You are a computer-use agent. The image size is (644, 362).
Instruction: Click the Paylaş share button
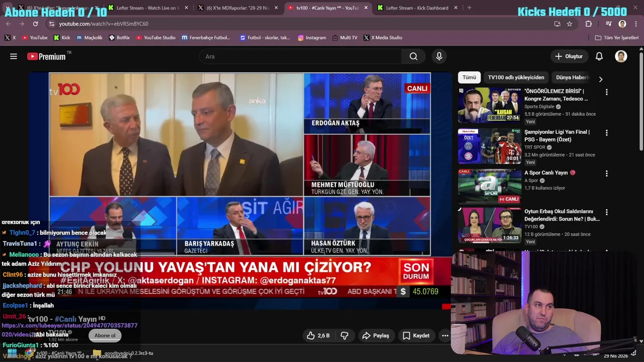coord(376,335)
